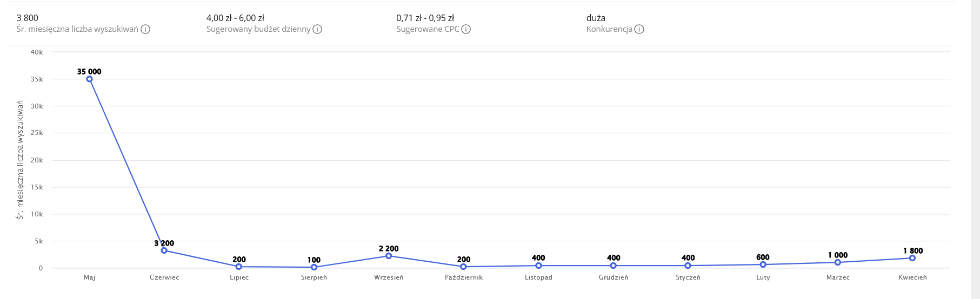The height and width of the screenshot is (299, 980).
Task: Click the Luty data point at 600
Action: [763, 264]
